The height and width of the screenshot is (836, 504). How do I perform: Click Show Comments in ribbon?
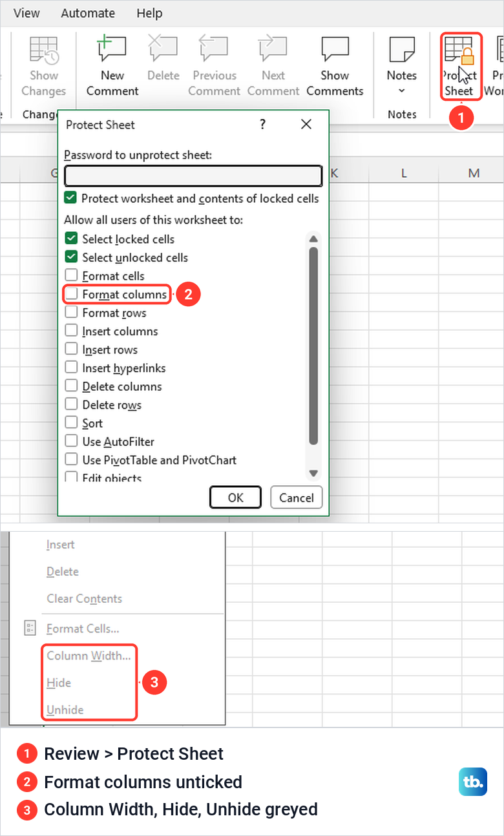(x=335, y=67)
